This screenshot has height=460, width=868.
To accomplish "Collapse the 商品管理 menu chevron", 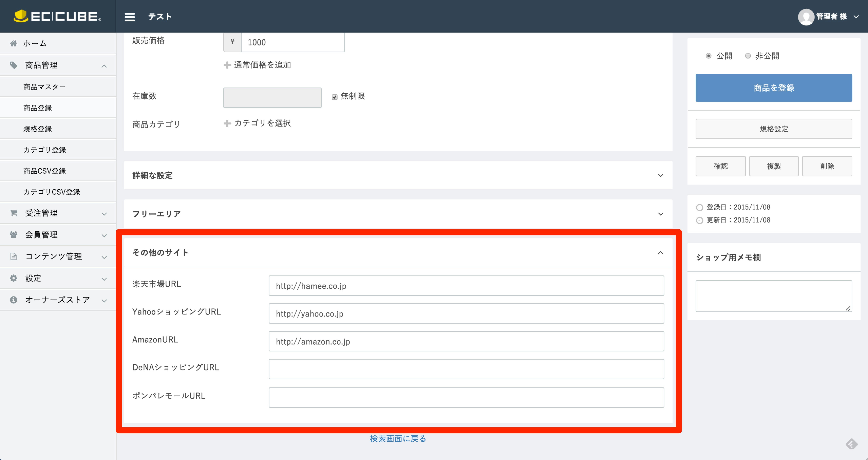I will [104, 66].
